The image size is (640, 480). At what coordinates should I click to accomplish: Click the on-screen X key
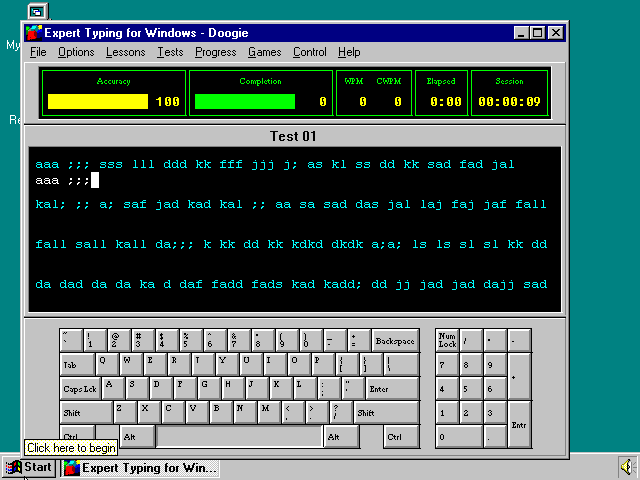tap(149, 413)
